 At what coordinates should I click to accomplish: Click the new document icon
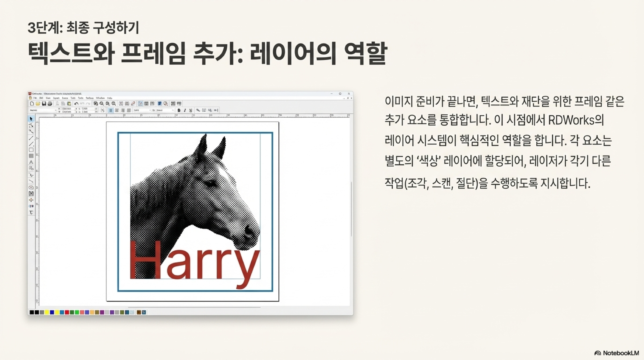[x=32, y=104]
